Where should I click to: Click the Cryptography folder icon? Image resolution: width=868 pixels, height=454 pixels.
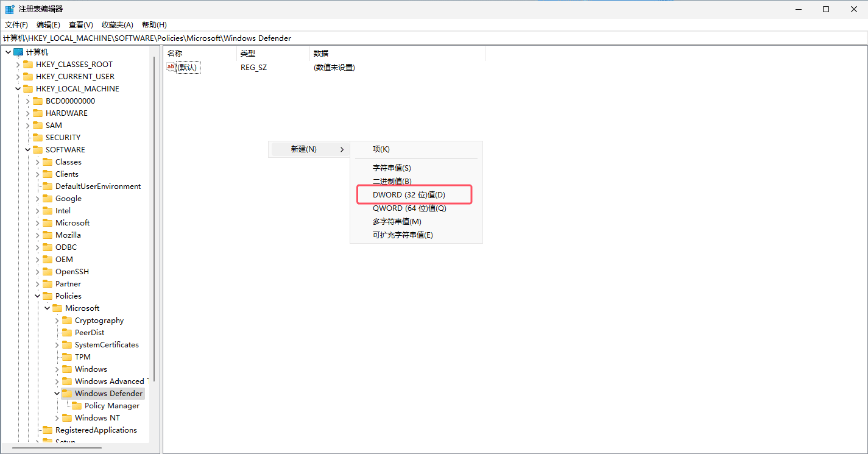[67, 321]
